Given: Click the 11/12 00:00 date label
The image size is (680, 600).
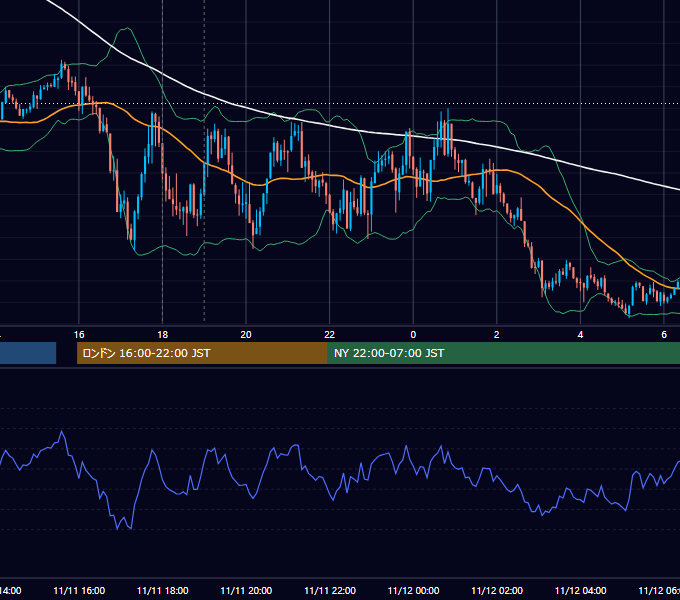Looking at the screenshot, I should [x=413, y=590].
